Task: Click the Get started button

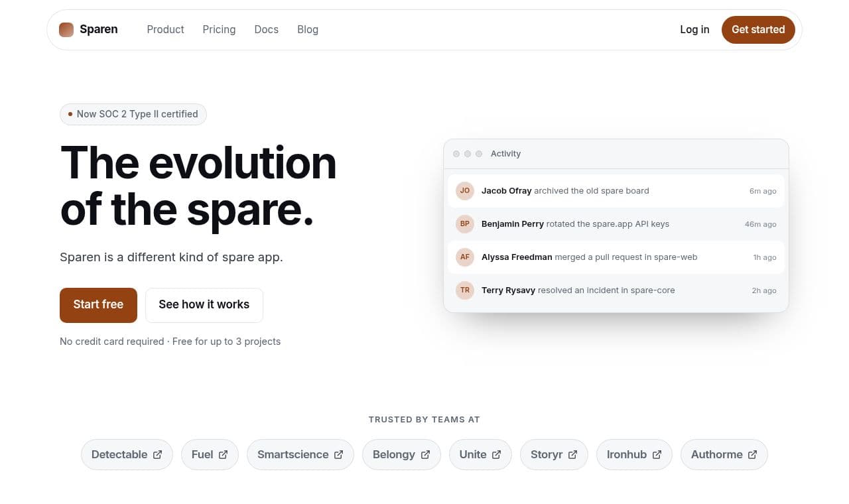Action: tap(758, 30)
